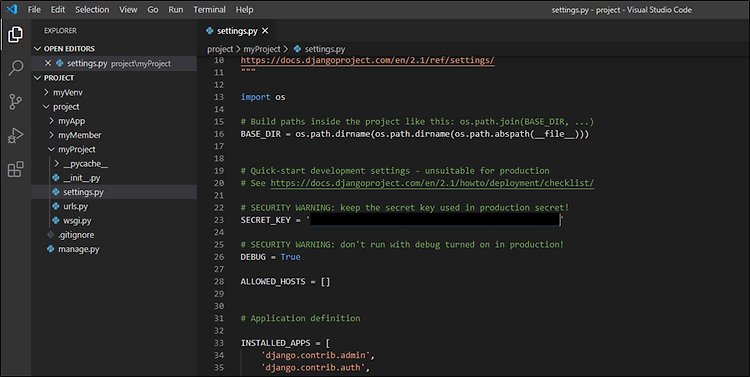Close the settings.py editor tab

tap(265, 31)
